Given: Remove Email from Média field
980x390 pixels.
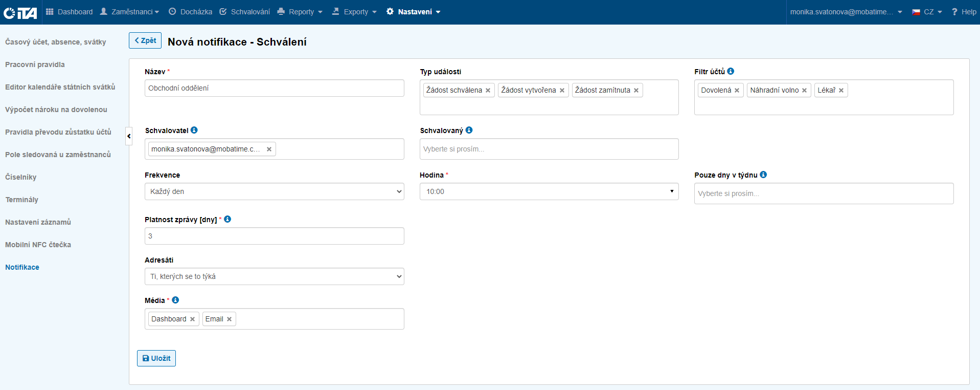Looking at the screenshot, I should coord(229,319).
